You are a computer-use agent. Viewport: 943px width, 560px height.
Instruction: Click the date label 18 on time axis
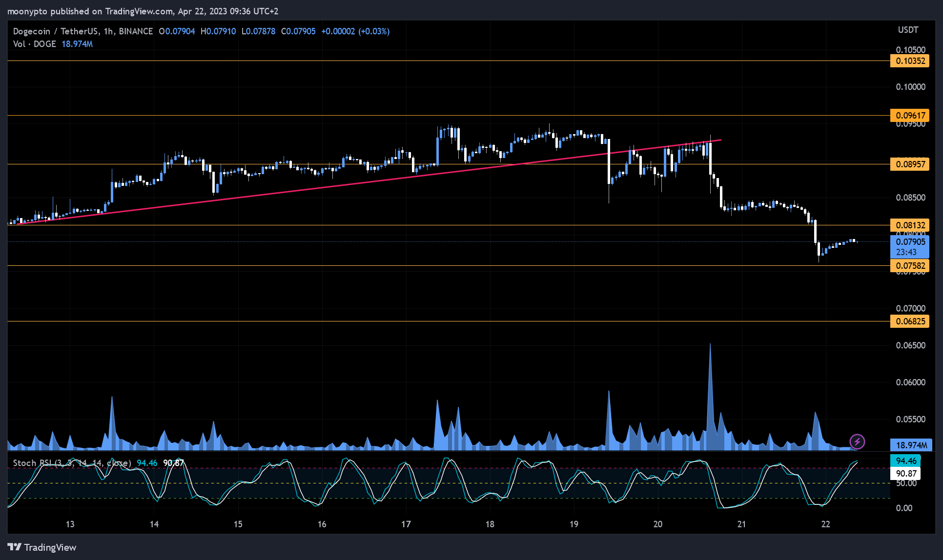pos(490,524)
